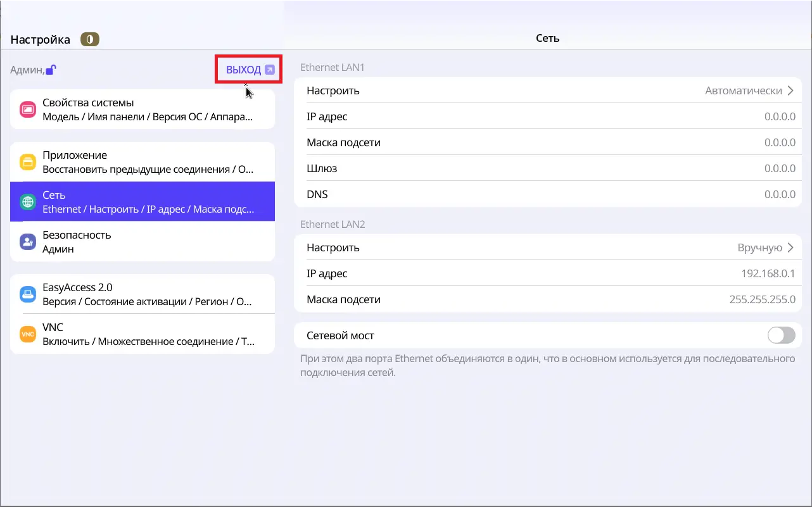Click the green globe Network icon
The image size is (812, 507).
click(x=27, y=202)
